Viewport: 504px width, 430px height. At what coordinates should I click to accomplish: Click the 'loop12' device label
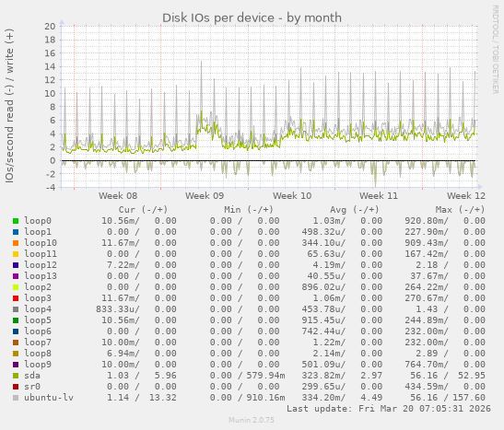[41, 265]
